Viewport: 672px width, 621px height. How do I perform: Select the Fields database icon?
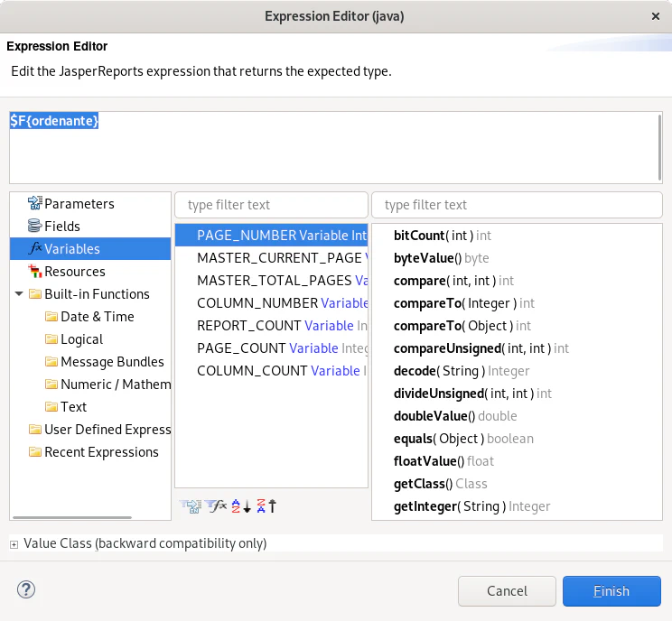[35, 227]
